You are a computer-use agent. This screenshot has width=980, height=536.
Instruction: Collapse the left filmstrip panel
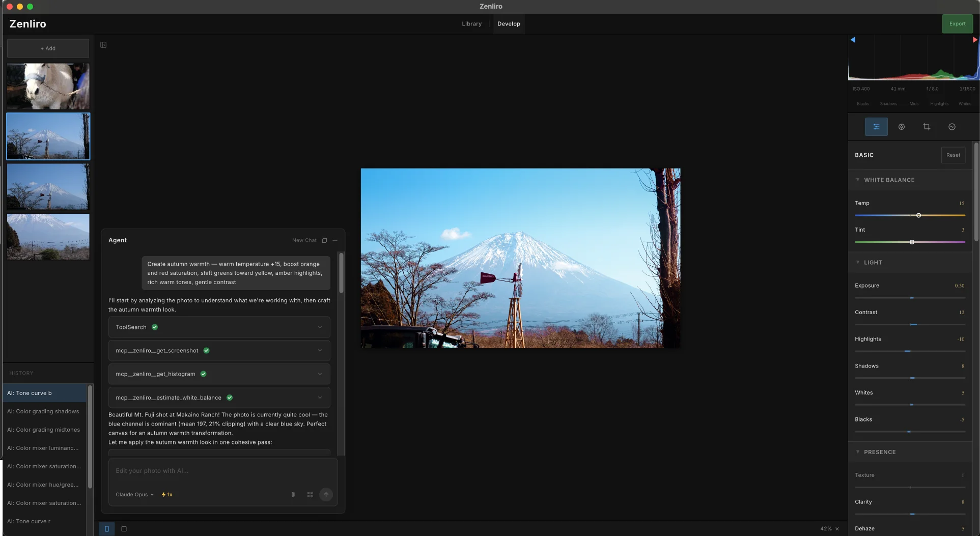tap(103, 45)
